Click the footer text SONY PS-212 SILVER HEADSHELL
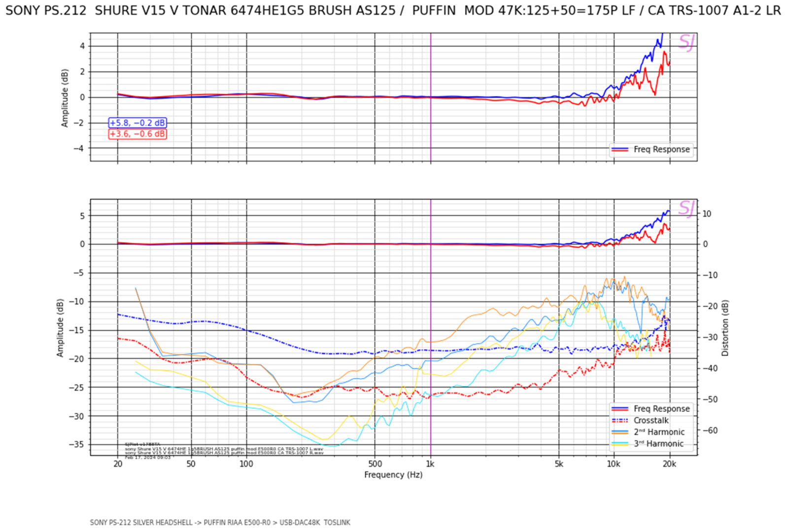The width and height of the screenshot is (787, 532). tap(141, 523)
